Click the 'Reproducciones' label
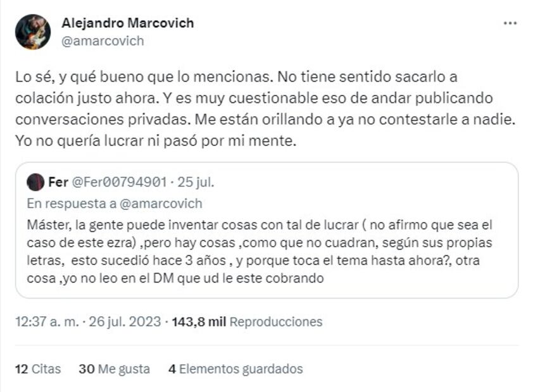This screenshot has height=392, width=533. click(x=275, y=322)
